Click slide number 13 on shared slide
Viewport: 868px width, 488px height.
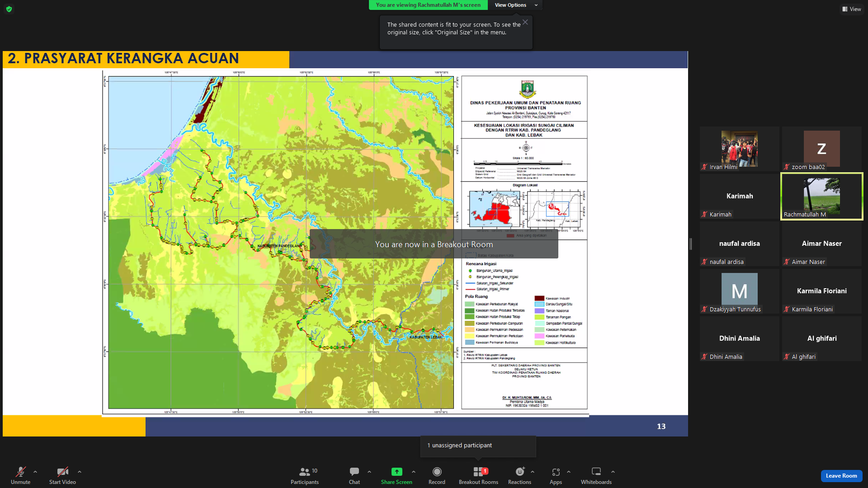661,427
